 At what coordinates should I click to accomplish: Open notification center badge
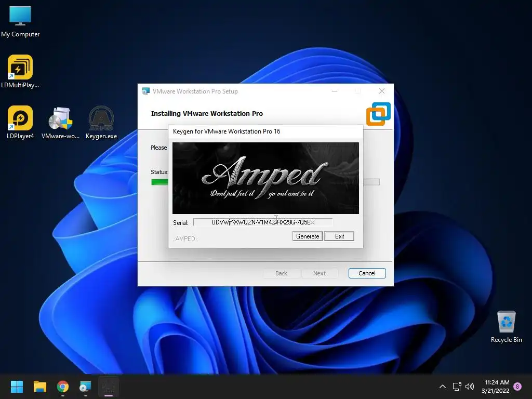[517, 387]
